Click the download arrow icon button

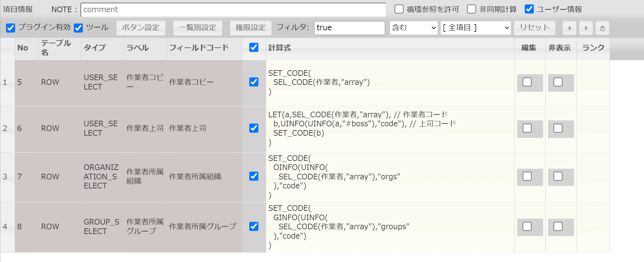(x=569, y=28)
